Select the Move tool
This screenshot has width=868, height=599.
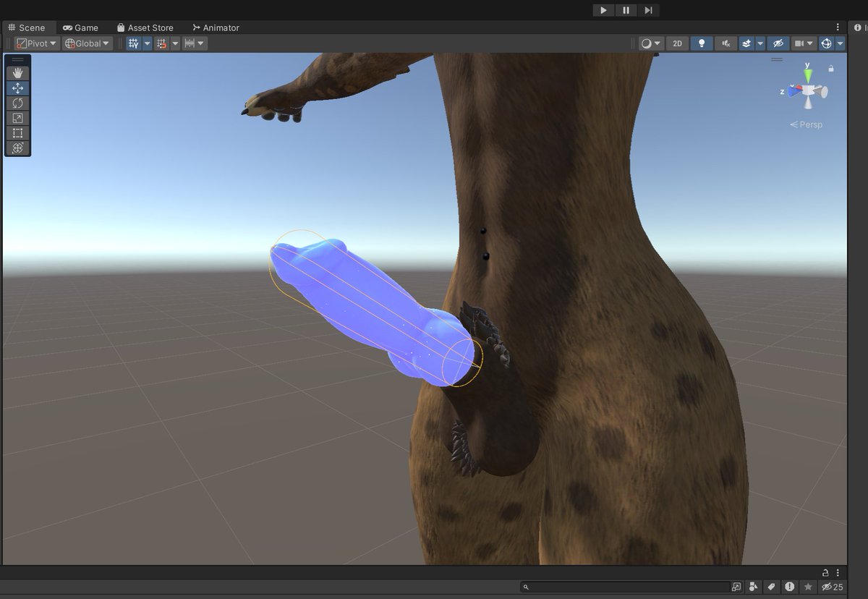17,88
